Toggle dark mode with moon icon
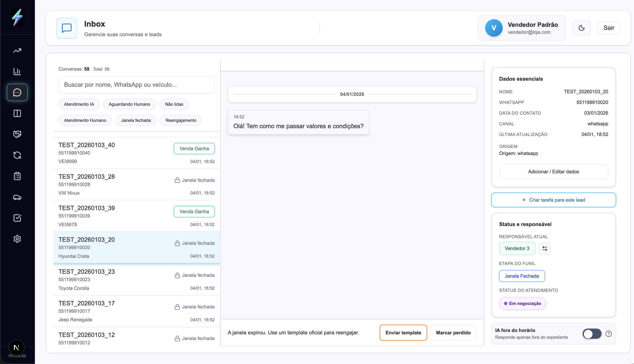 [x=581, y=28]
